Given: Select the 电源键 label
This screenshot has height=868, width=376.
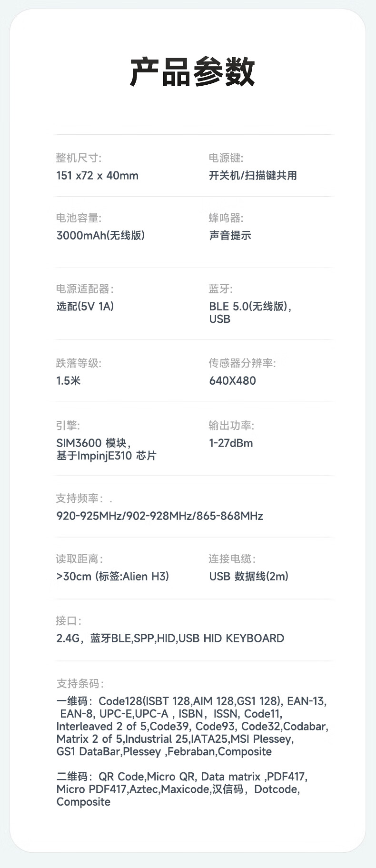Looking at the screenshot, I should [226, 158].
